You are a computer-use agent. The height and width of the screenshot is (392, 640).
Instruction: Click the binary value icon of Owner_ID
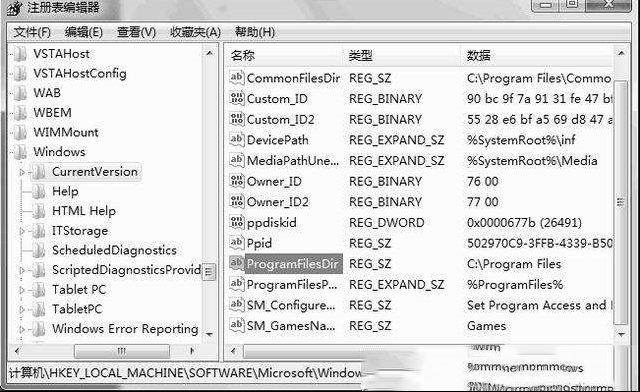pyautogui.click(x=237, y=181)
